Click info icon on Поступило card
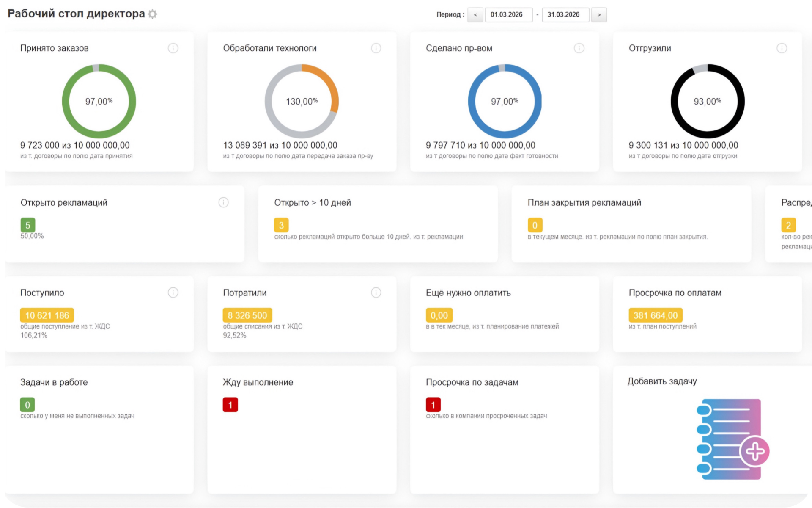The image size is (812, 508). pos(173,293)
